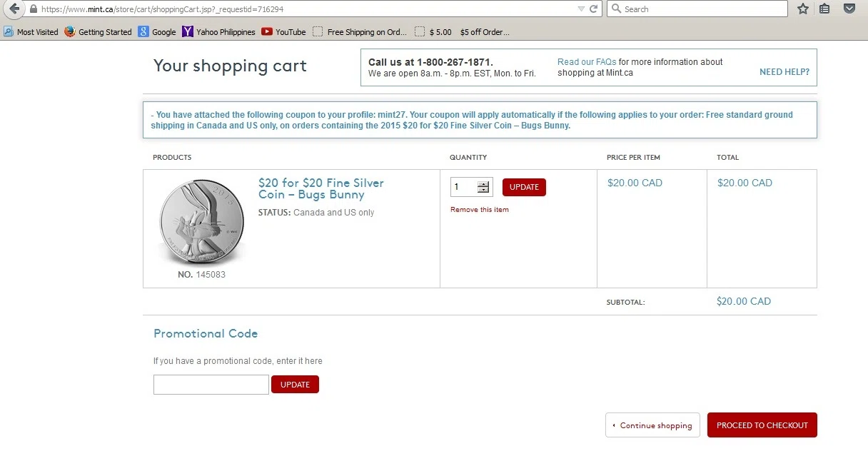Click the NEED HELP? link
868x451 pixels.
pyautogui.click(x=784, y=72)
